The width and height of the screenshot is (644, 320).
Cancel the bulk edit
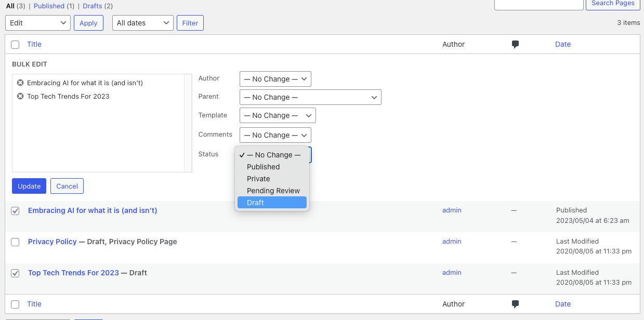point(67,186)
